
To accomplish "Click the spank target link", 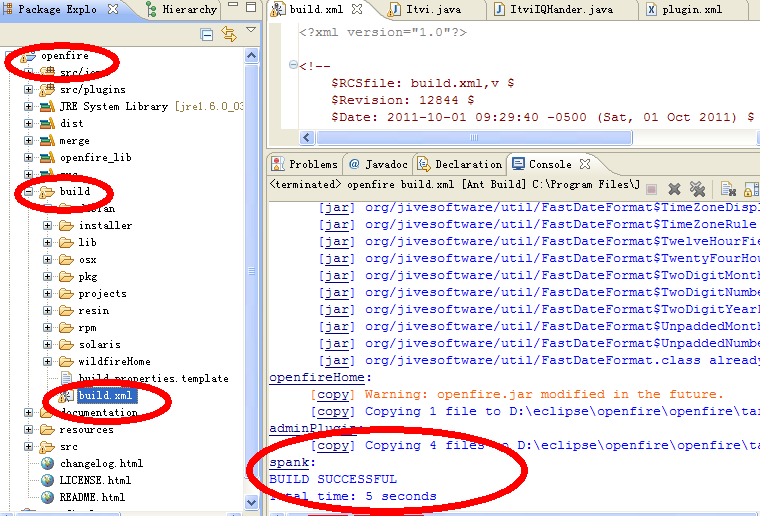I will [289, 463].
